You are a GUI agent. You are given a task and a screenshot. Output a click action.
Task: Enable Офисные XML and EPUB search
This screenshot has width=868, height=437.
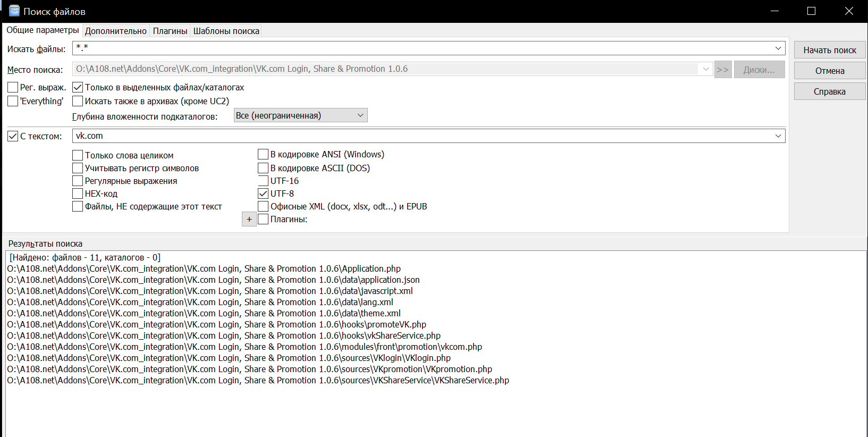[263, 206]
